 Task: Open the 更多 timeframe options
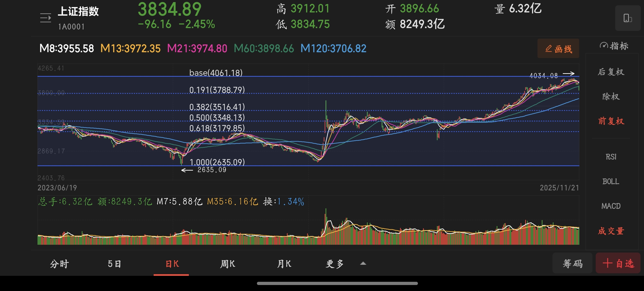click(x=335, y=264)
